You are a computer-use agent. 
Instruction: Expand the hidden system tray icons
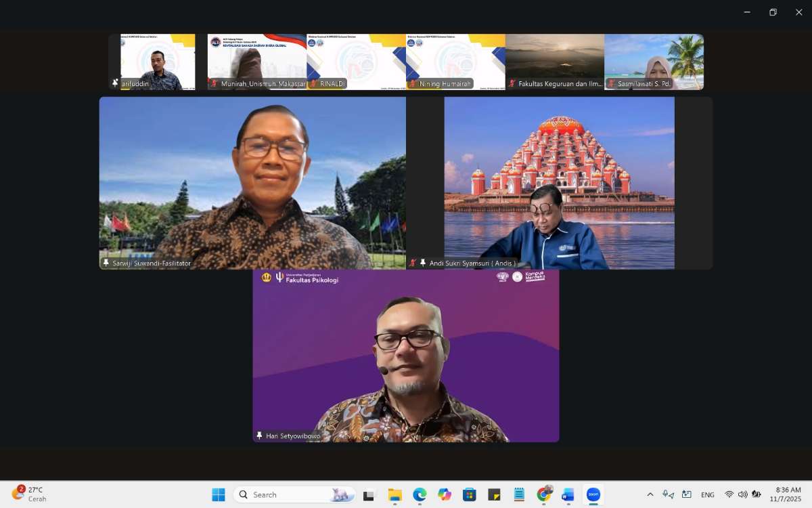tap(650, 494)
